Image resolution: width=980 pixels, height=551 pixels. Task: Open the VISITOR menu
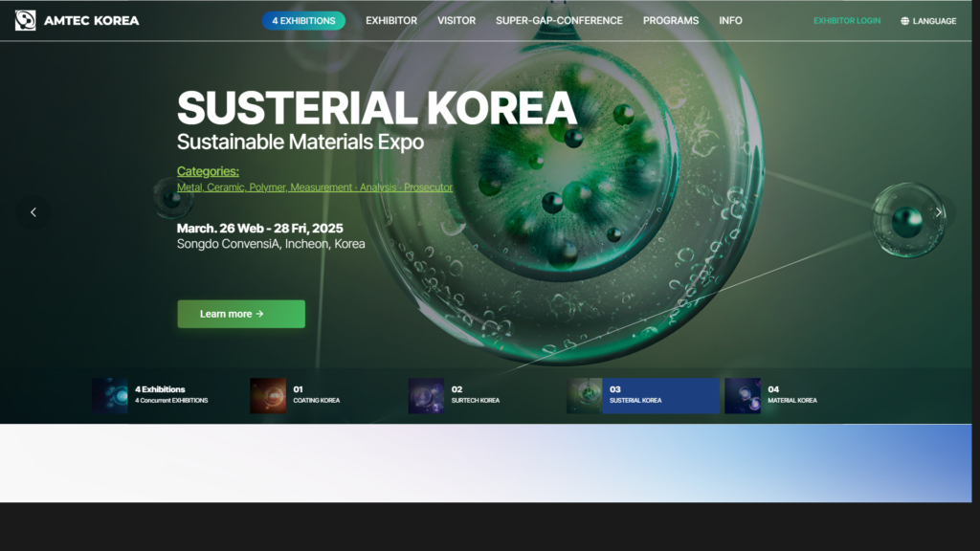click(x=457, y=21)
